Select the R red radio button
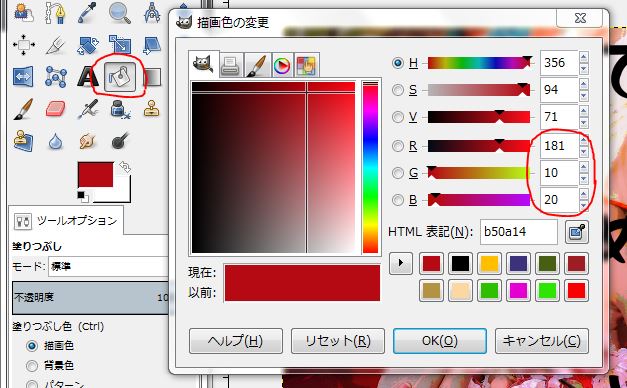The height and width of the screenshot is (388, 627). pyautogui.click(x=397, y=146)
